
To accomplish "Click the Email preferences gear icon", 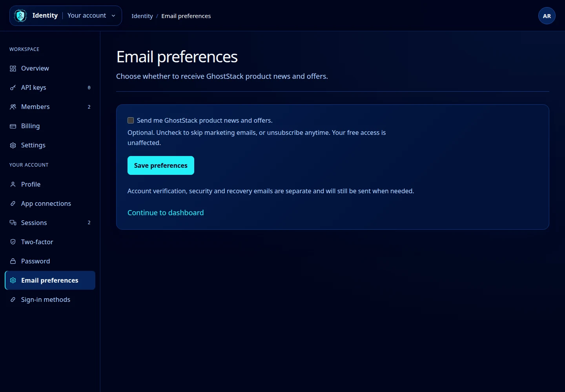I will 13,280.
